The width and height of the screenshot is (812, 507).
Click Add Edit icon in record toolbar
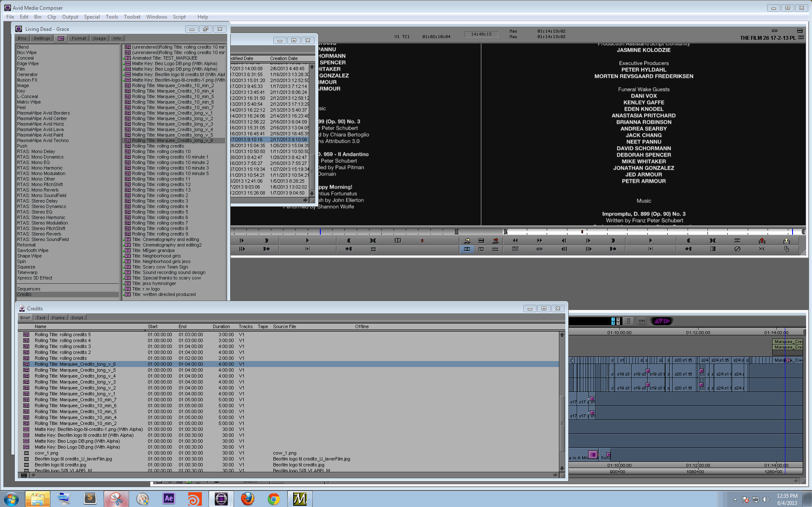pyautogui.click(x=737, y=241)
